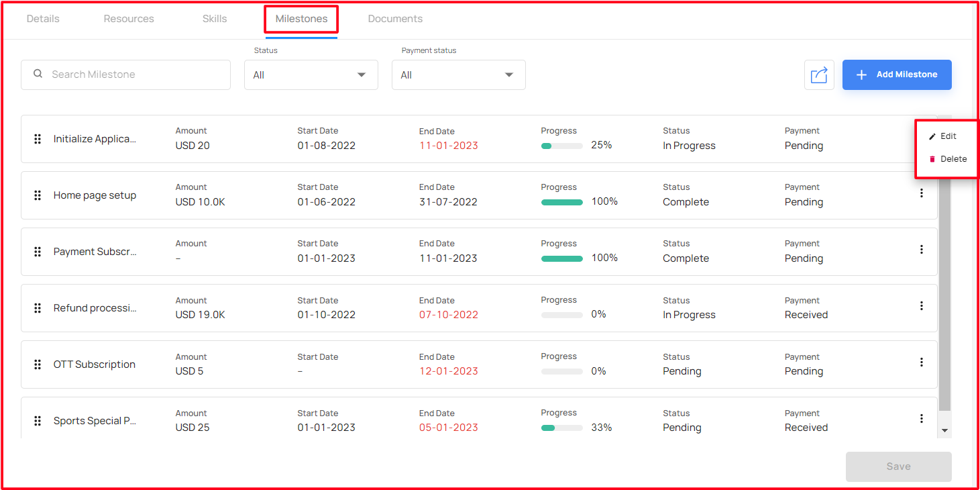Viewport: 980px width, 490px height.
Task: Choose Delete from the context menu
Action: click(x=948, y=159)
